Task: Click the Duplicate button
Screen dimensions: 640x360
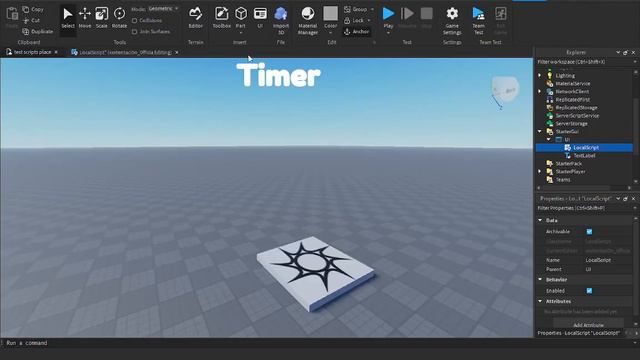Action: pyautogui.click(x=38, y=31)
